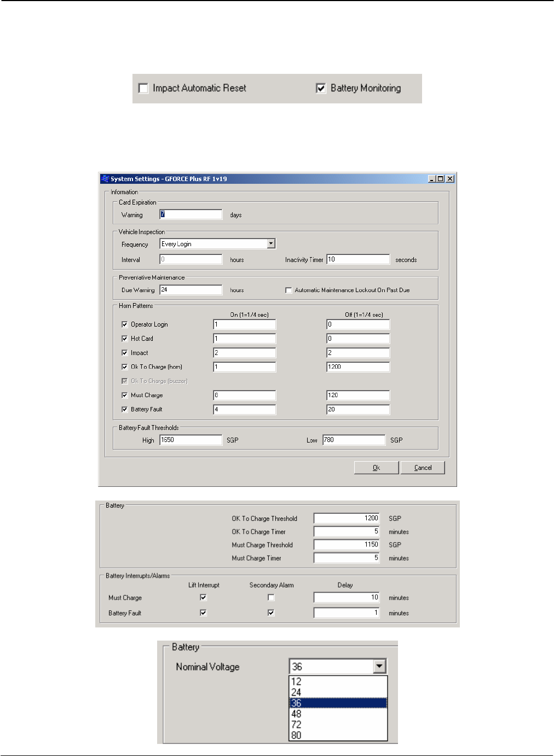Click OK To Charge Timer minutes field
554x756 pixels.
[347, 532]
